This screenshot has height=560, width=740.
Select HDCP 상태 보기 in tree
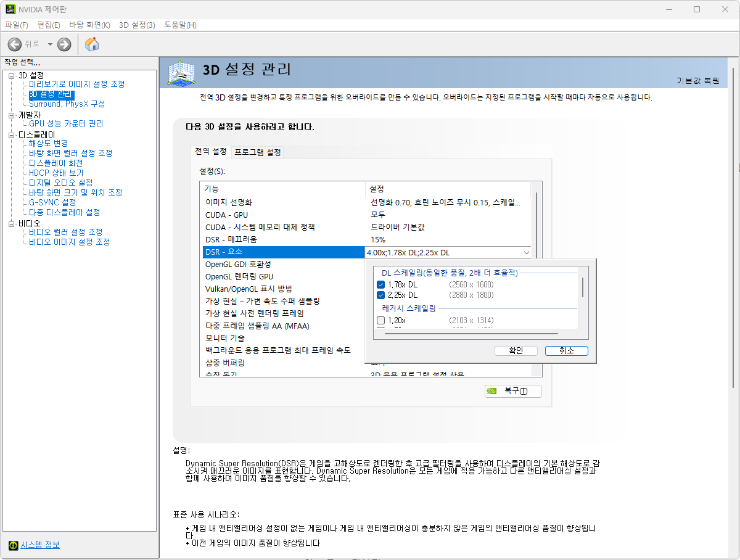tap(56, 173)
